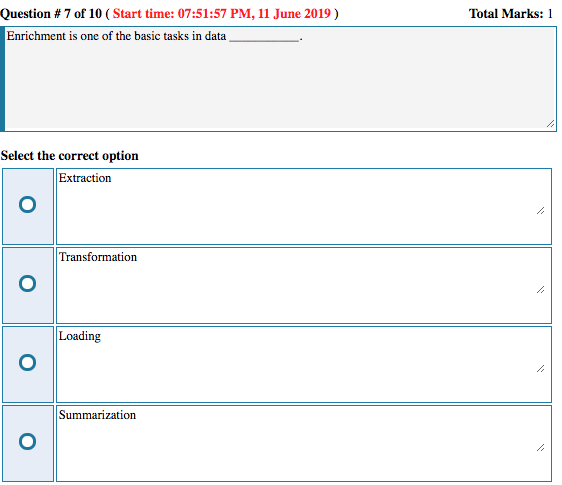This screenshot has width=562, height=485.
Task: Grab the question box resize handle
Action: click(x=551, y=124)
